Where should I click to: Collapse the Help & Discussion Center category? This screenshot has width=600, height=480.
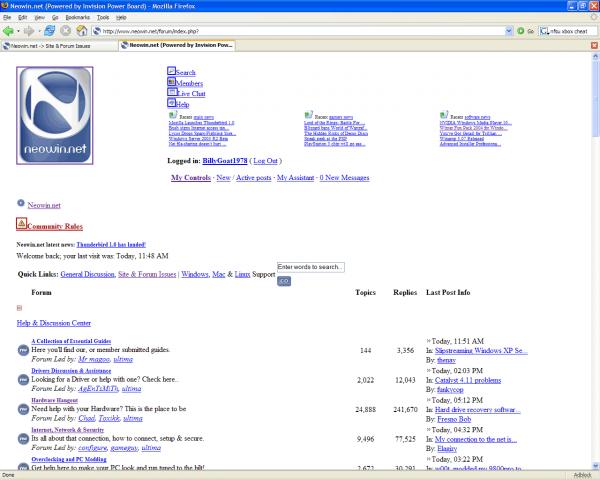pos(19,308)
